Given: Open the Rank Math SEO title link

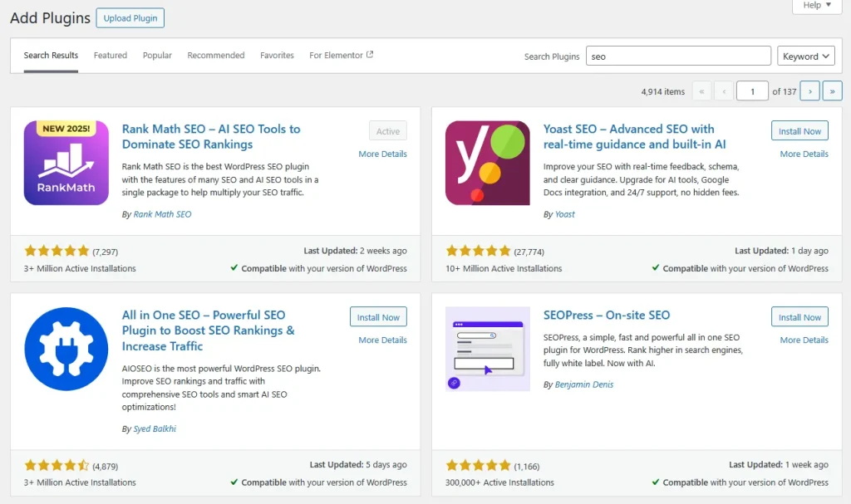Looking at the screenshot, I should click(211, 137).
